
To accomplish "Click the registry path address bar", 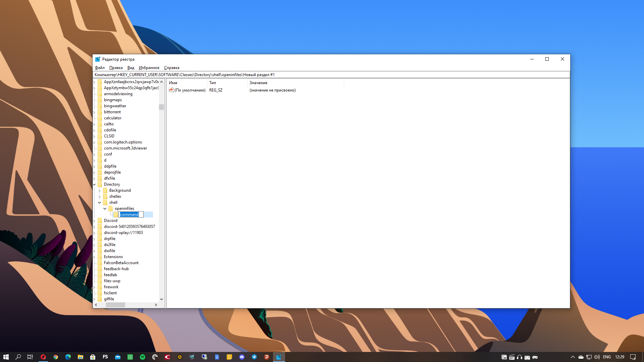I will [x=331, y=75].
